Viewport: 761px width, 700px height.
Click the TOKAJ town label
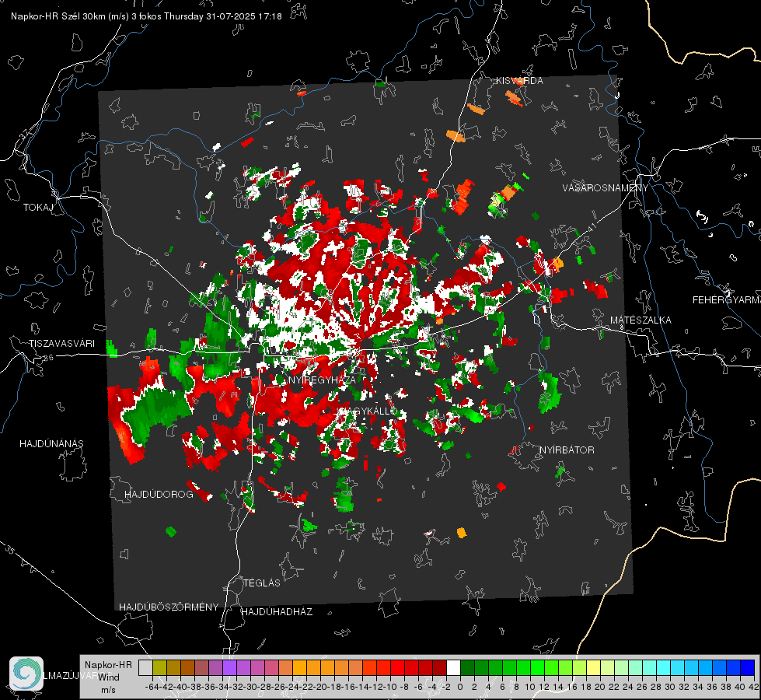coord(38,208)
